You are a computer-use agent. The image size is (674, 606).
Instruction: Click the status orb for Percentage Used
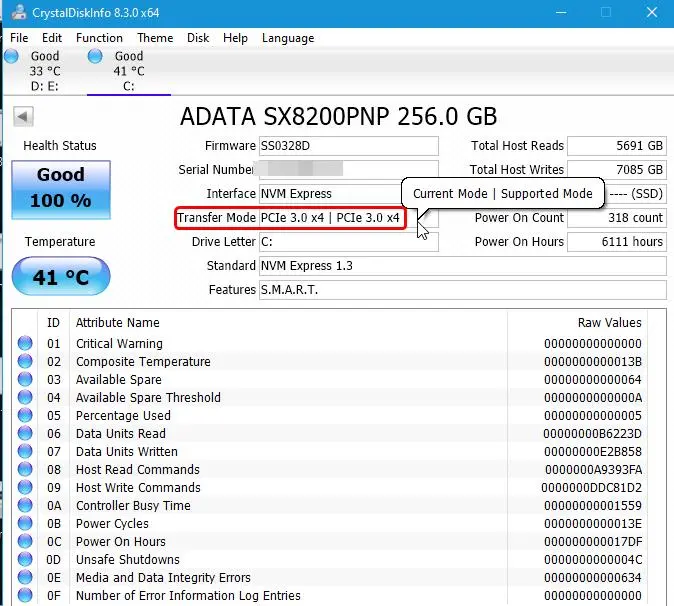coord(25,415)
